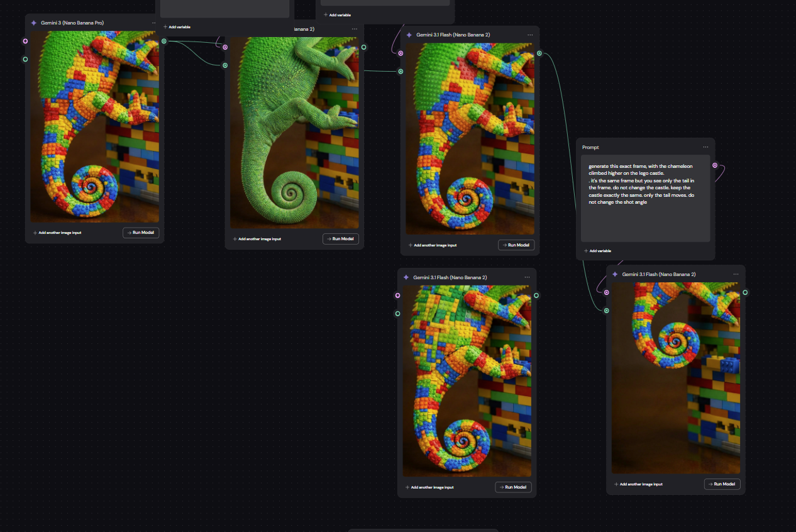Click into the Prompt node's text box
796x532 pixels.
click(x=645, y=198)
